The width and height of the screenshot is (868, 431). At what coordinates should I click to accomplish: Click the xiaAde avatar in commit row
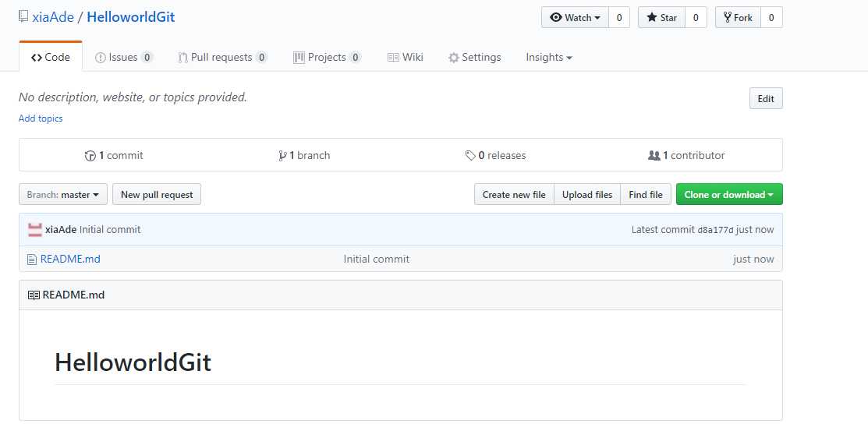[35, 230]
